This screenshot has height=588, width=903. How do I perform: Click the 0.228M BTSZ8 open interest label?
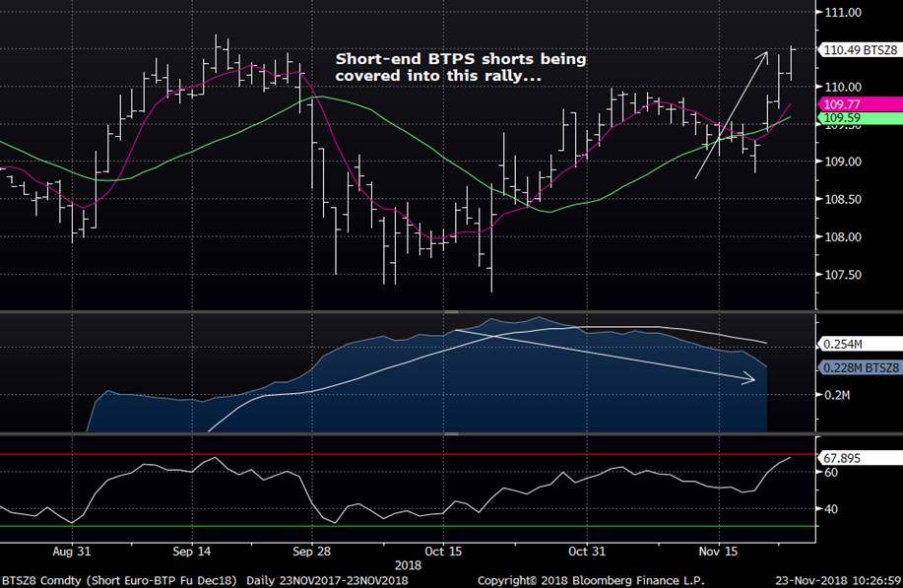tap(861, 368)
